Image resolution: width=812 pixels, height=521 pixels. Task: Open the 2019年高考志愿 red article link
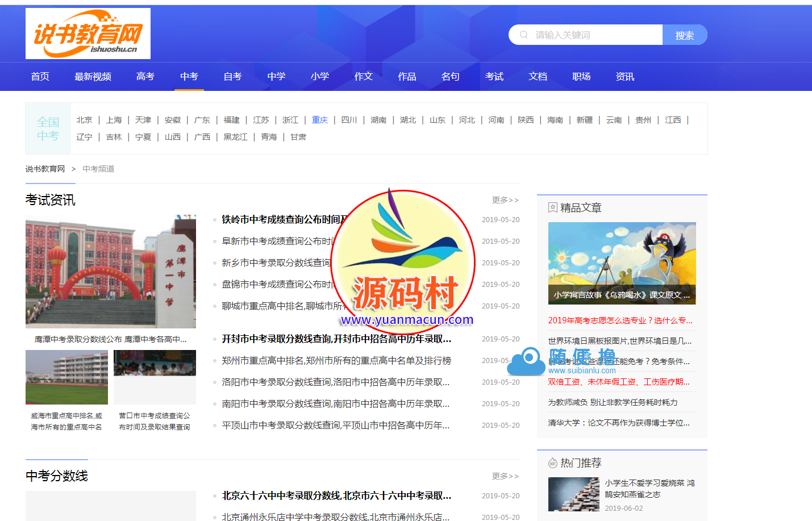click(x=620, y=320)
